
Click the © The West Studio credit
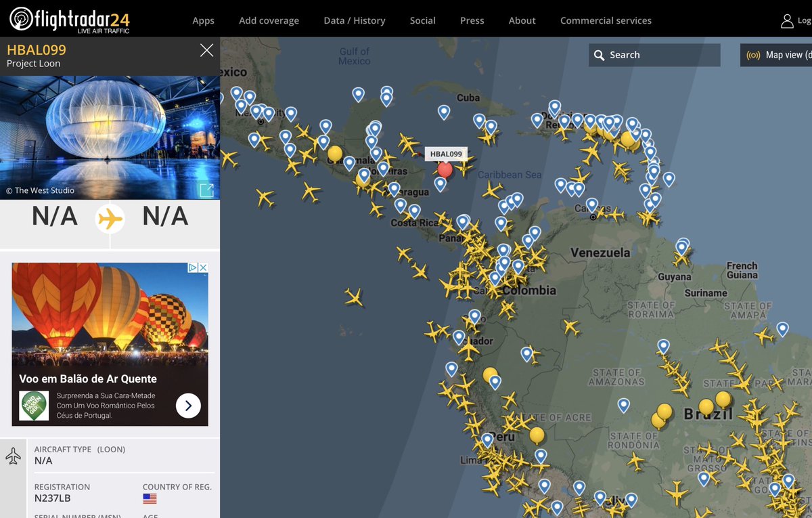(x=41, y=190)
